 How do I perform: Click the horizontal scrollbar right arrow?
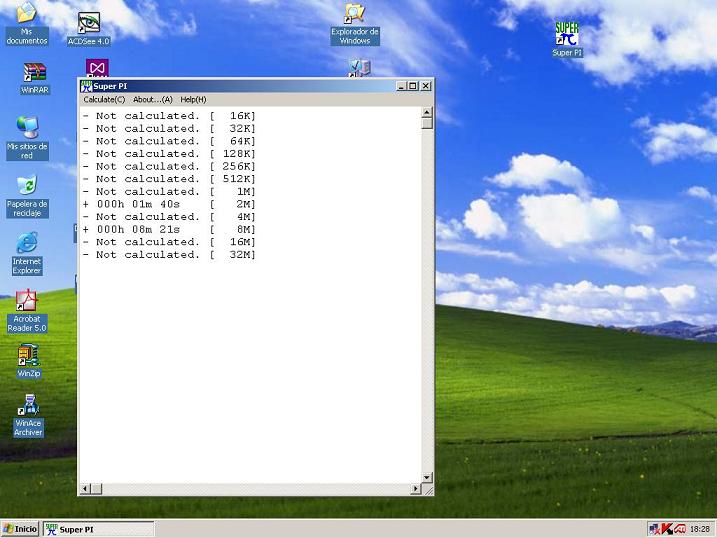(416, 489)
